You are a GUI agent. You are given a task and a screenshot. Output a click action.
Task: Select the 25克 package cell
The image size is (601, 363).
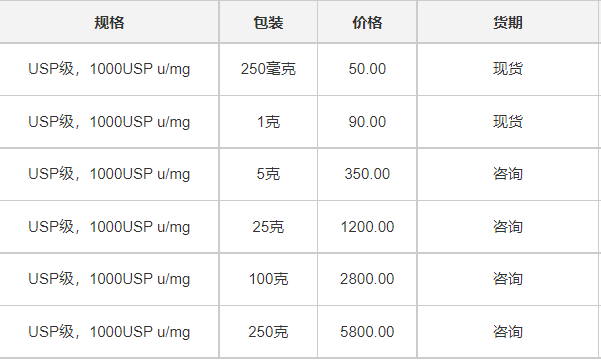tap(268, 227)
